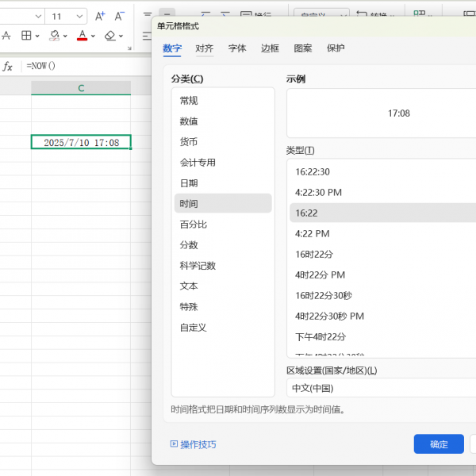The image size is (476, 476).
Task: Click the decrease font size icon
Action: point(120,16)
